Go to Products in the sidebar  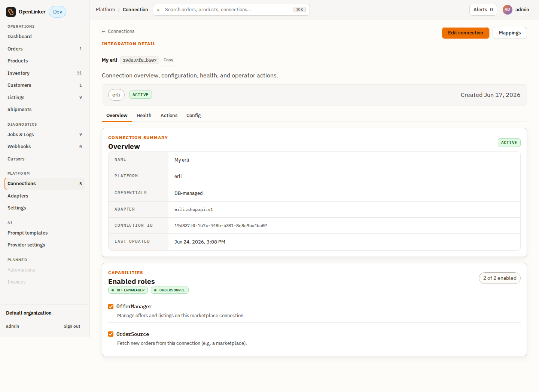(x=45, y=61)
